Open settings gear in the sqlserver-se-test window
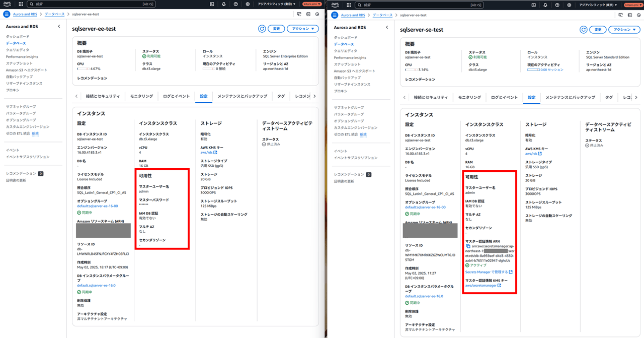Viewport: 644px width, 338px height. 569,5
